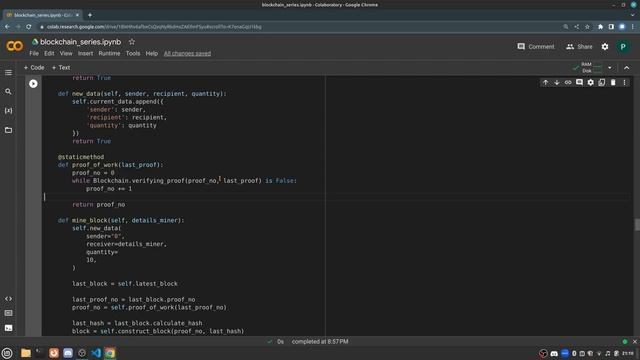Open the cell editor settings gear
640x360 pixels.
(x=591, y=82)
